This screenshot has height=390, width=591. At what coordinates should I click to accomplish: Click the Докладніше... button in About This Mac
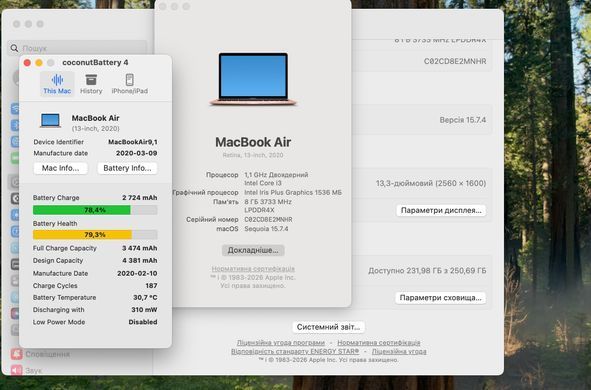click(253, 250)
